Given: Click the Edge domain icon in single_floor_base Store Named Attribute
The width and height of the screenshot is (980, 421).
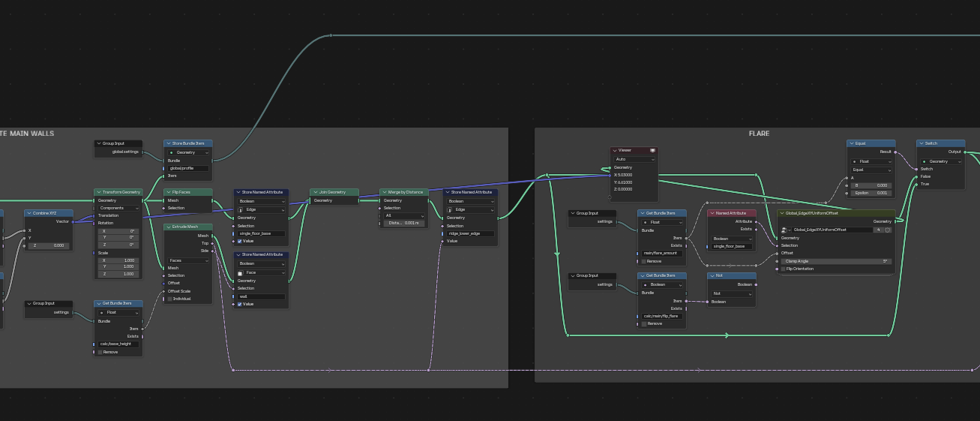Looking at the screenshot, I should pos(241,209).
